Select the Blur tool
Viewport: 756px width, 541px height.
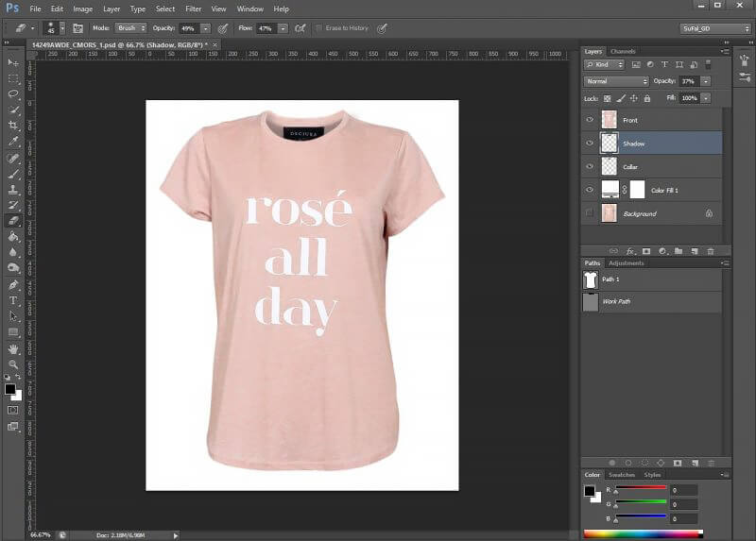(x=13, y=252)
